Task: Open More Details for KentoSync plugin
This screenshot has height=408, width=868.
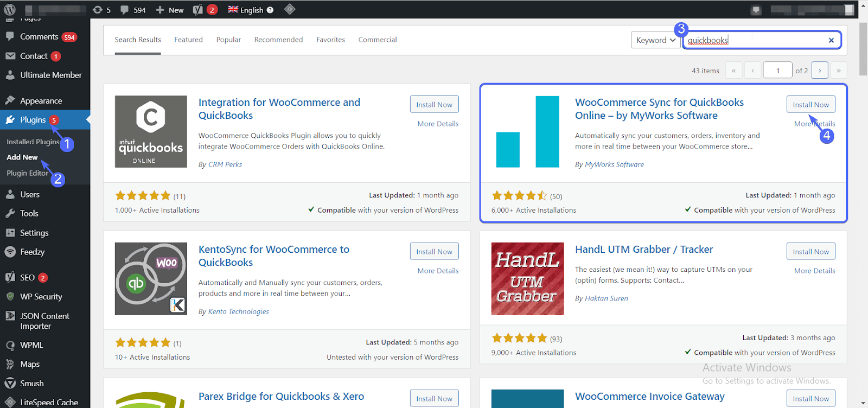Action: pyautogui.click(x=438, y=271)
